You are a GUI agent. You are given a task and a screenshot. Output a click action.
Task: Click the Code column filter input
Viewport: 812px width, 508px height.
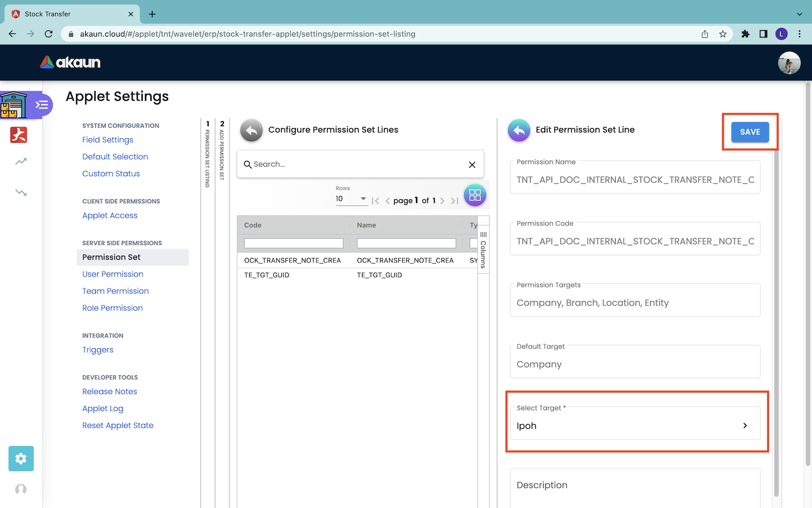(293, 243)
